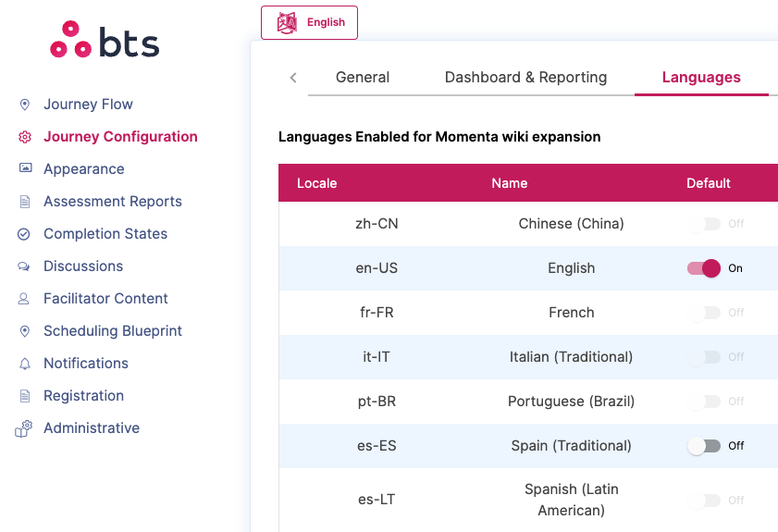Turn off English default toggle
This screenshot has height=532, width=778.
704,268
